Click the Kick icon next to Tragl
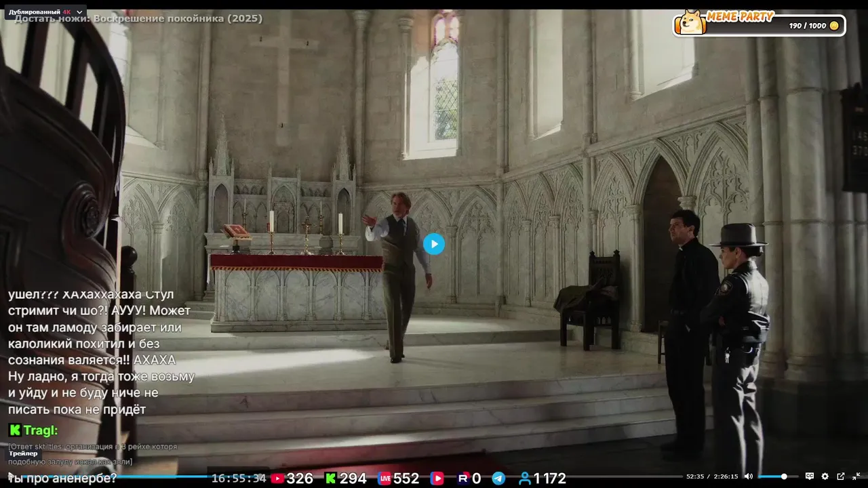 pos(14,430)
